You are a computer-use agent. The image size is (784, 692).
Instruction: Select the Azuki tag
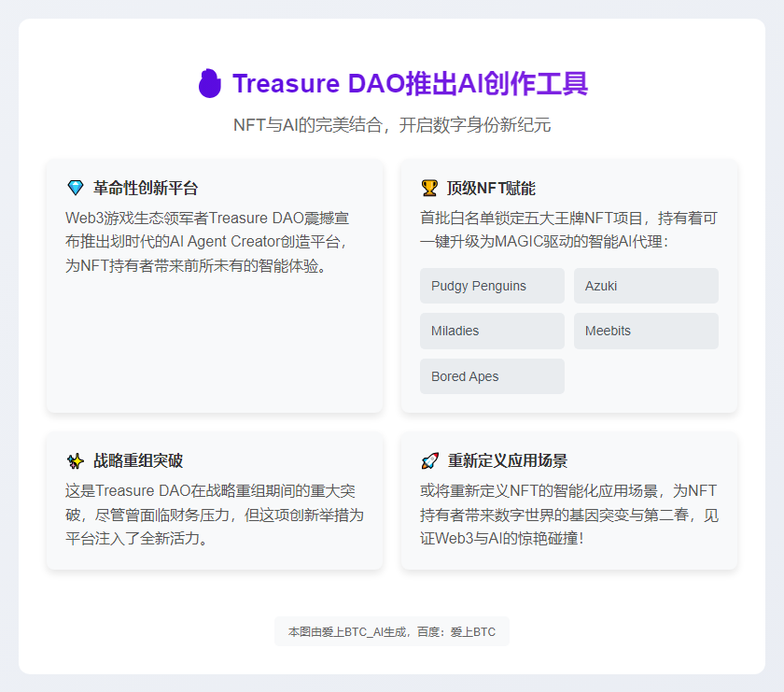pyautogui.click(x=646, y=286)
